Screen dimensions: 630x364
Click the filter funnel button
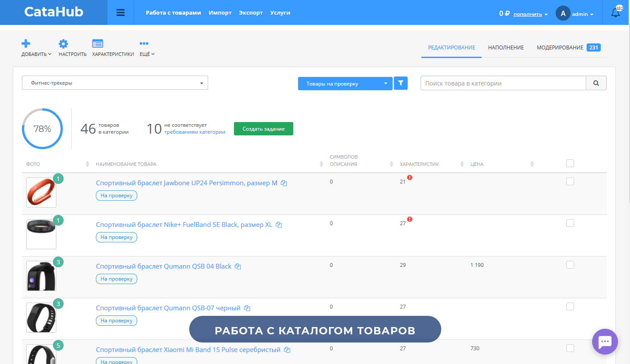(x=401, y=83)
